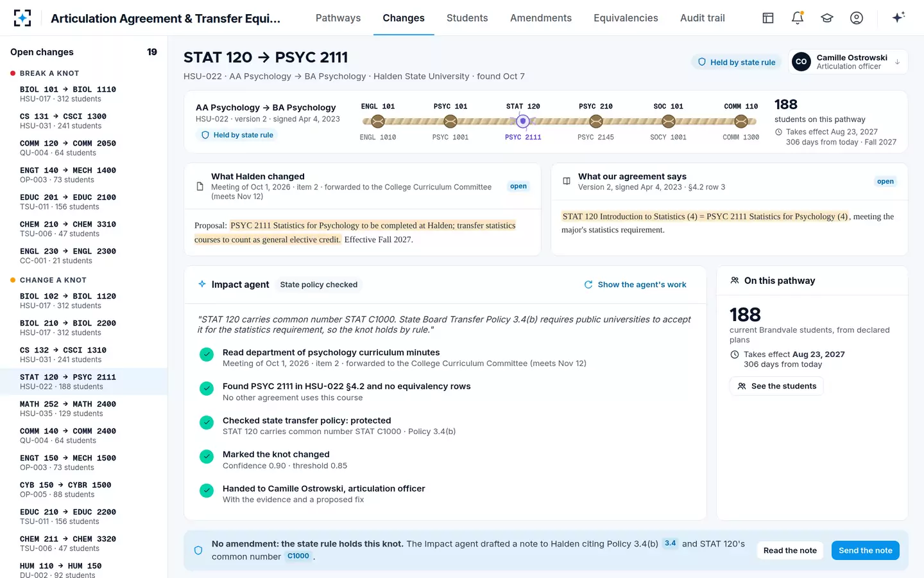Image resolution: width=924 pixels, height=578 pixels.
Task: Select BIOL 101 → BIOL 1110 change
Action: tap(83, 94)
